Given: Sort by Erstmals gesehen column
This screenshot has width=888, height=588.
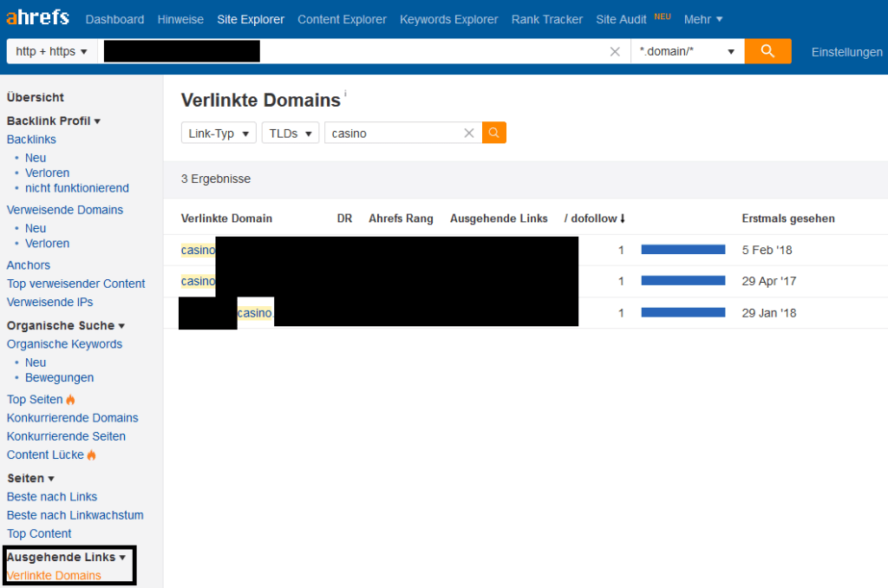Looking at the screenshot, I should (x=788, y=219).
